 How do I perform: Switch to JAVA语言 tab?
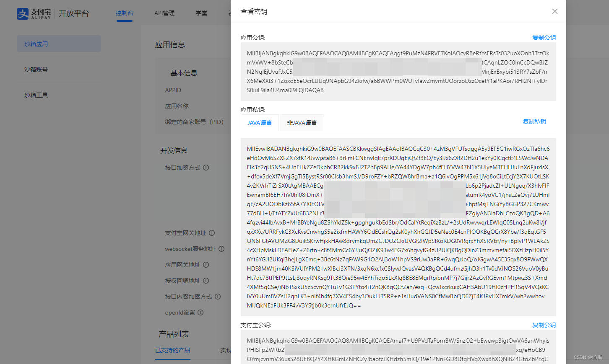[x=260, y=123]
